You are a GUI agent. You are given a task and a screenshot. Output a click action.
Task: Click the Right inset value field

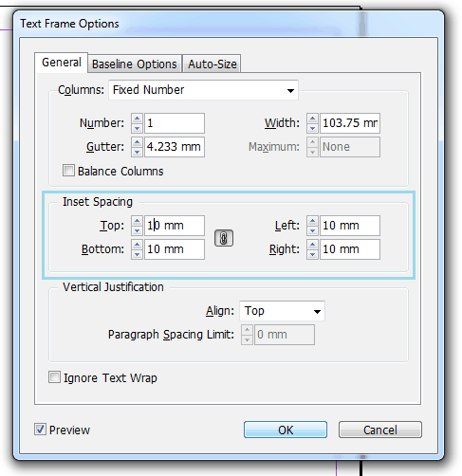350,249
